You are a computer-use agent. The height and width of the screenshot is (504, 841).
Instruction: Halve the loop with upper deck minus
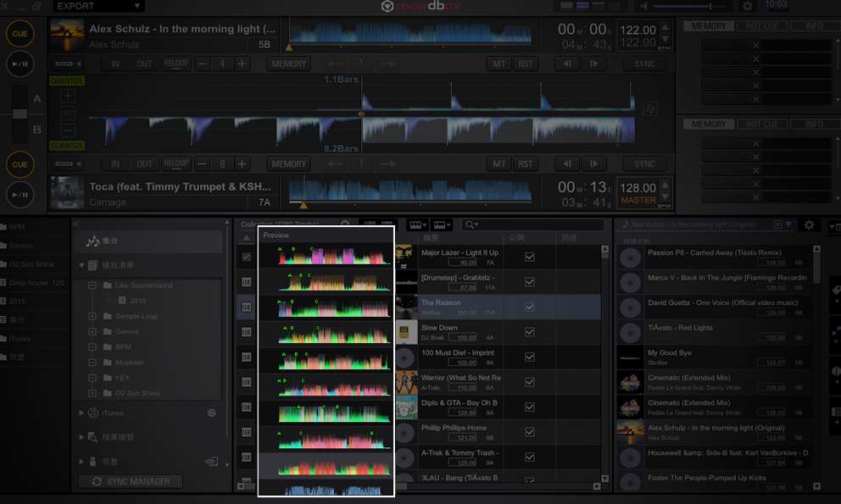(203, 64)
